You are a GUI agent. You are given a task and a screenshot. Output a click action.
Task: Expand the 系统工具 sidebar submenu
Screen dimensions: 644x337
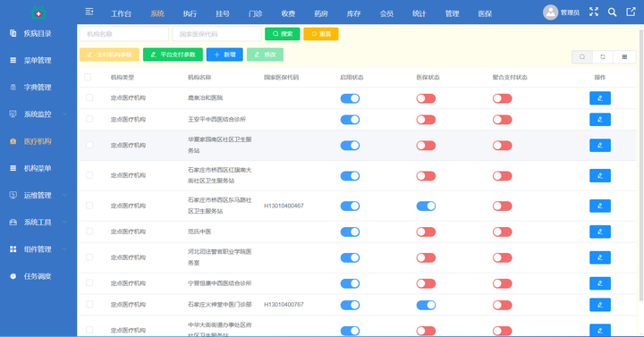coord(38,223)
